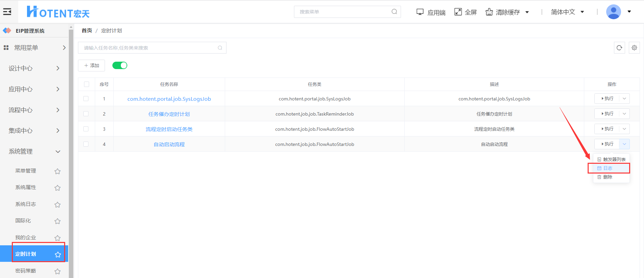The width and height of the screenshot is (644, 278).
Task: Click the 添加 button
Action: [91, 65]
